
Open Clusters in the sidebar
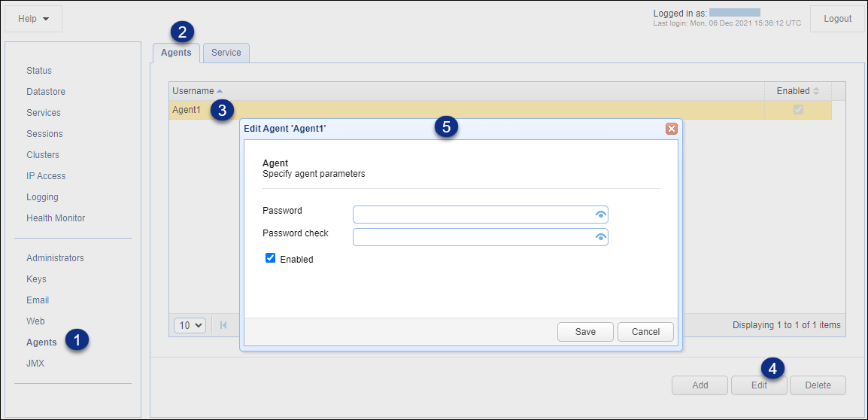tap(43, 154)
